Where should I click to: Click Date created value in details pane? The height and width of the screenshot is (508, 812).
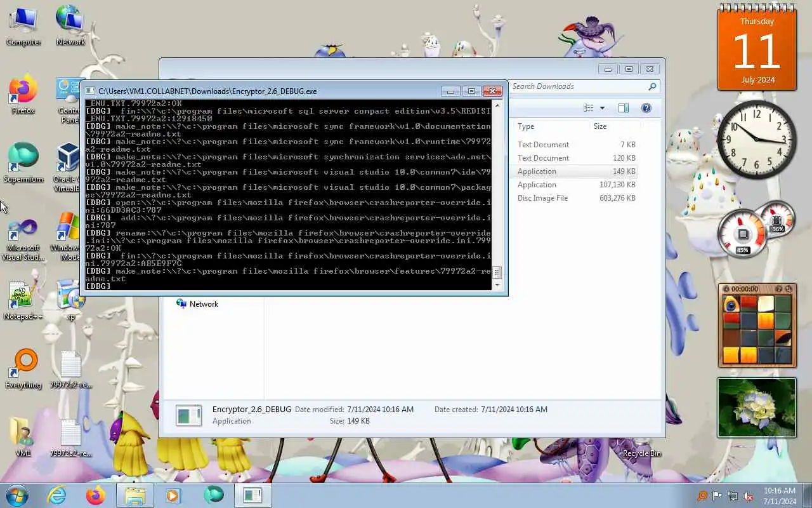[x=514, y=410]
